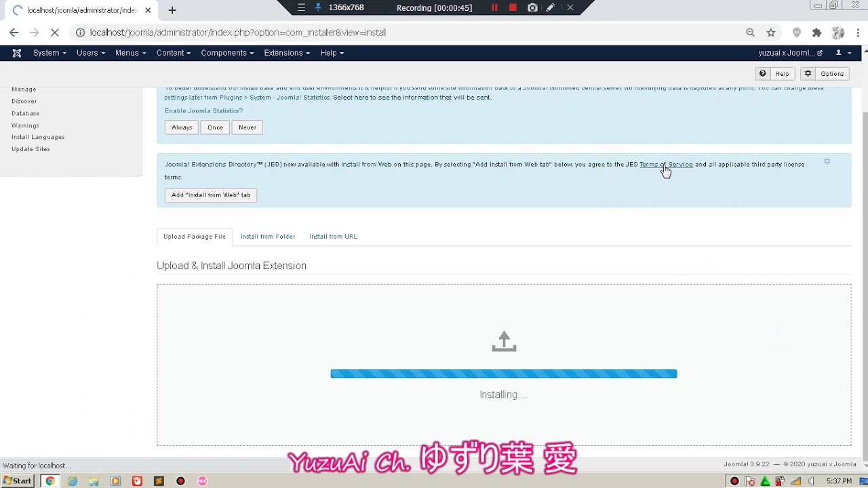The image size is (868, 488).
Task: Open the Help menu in navbar
Action: pos(332,53)
